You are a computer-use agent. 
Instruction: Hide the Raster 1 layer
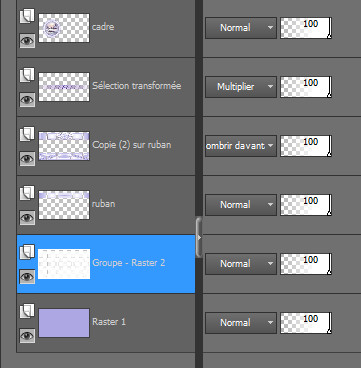[27, 336]
